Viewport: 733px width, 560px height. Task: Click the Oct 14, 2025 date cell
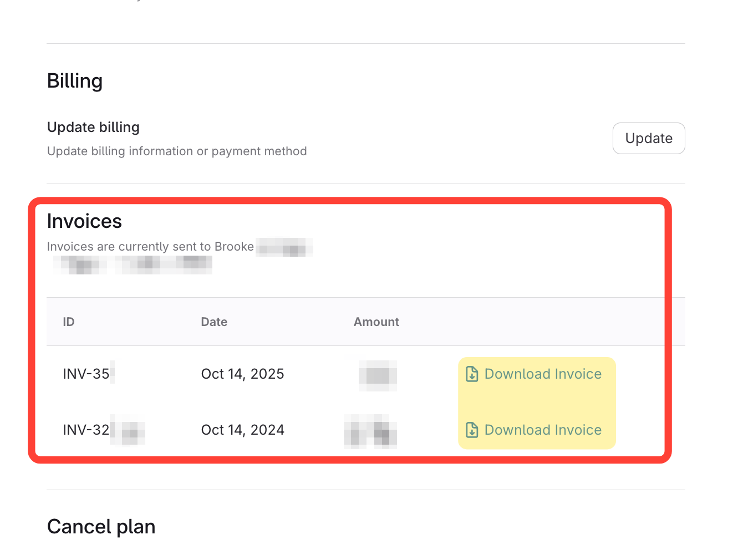click(x=242, y=374)
